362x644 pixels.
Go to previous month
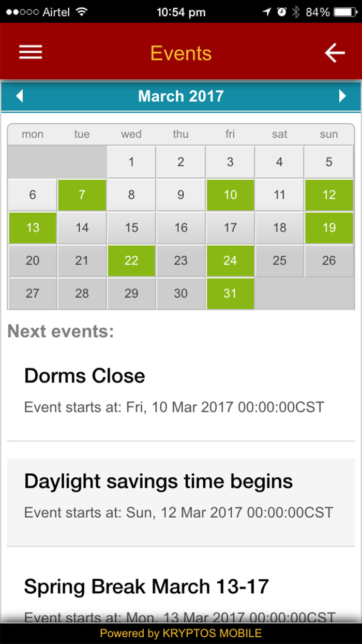click(x=20, y=96)
